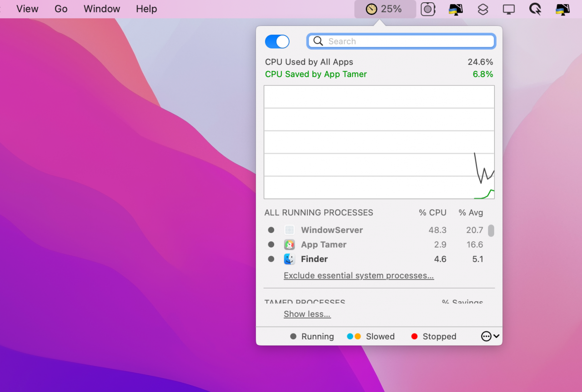
Task: Open the Q lightning bolt menu bar icon
Action: pos(535,9)
